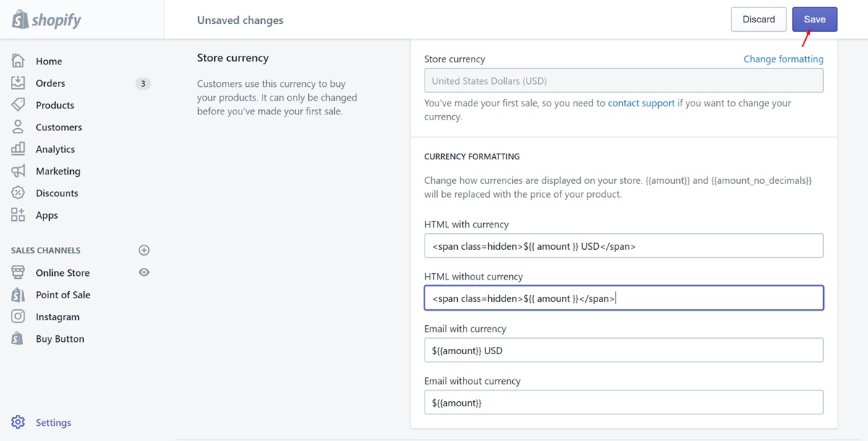Viewport: 868px width, 441px height.
Task: Open Apps section
Action: point(47,216)
